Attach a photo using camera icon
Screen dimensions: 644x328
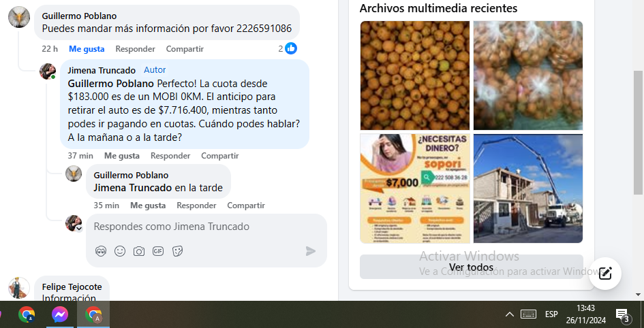coord(139,251)
